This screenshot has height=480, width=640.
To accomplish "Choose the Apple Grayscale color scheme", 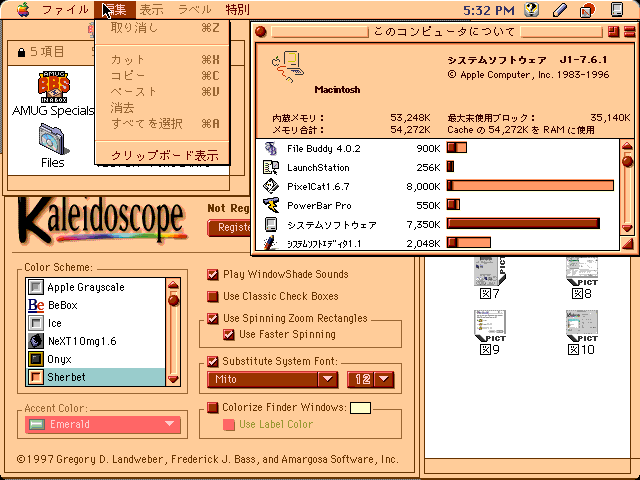I will [x=96, y=287].
